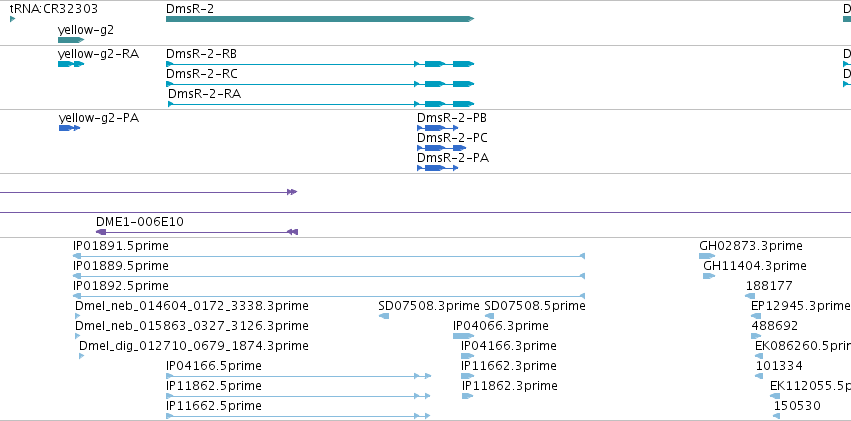
Task: Click the GH02873.3prime feature
Action: [x=707, y=256]
